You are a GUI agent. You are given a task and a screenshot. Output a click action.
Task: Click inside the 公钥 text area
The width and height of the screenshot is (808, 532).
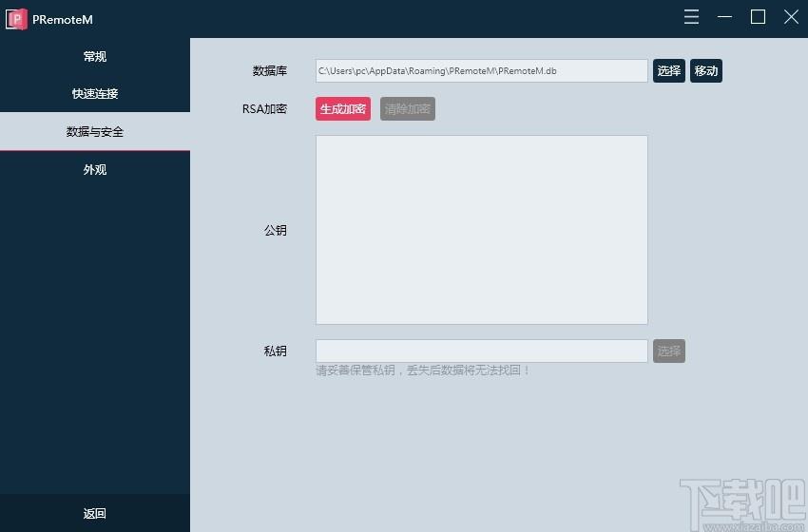click(481, 230)
